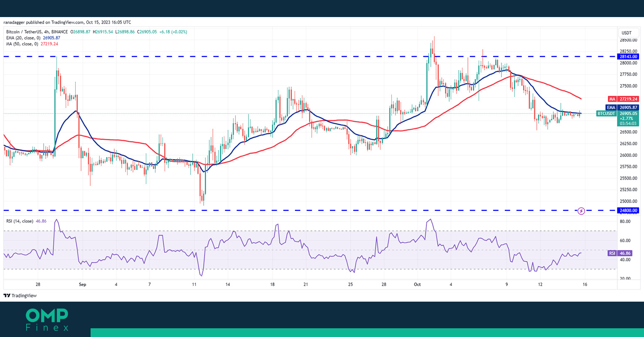This screenshot has width=644, height=337.
Task: Click the 24800.00 support price label
Action: pyautogui.click(x=629, y=211)
